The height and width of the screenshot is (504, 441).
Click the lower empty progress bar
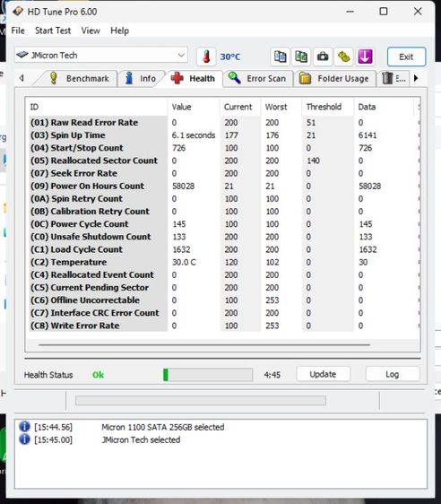tap(201, 401)
